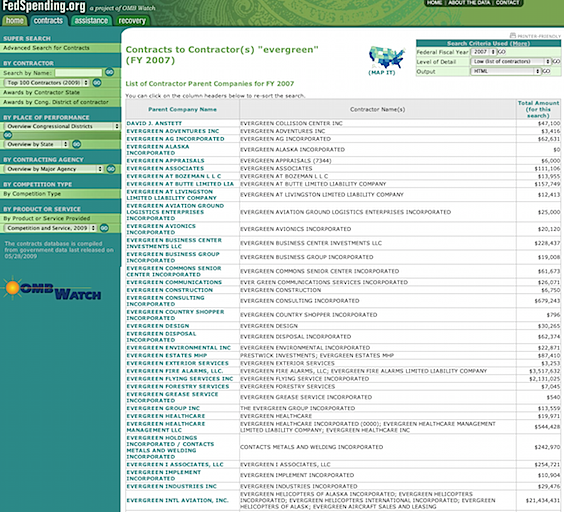Click GO button next to Level of Detail

click(556, 62)
